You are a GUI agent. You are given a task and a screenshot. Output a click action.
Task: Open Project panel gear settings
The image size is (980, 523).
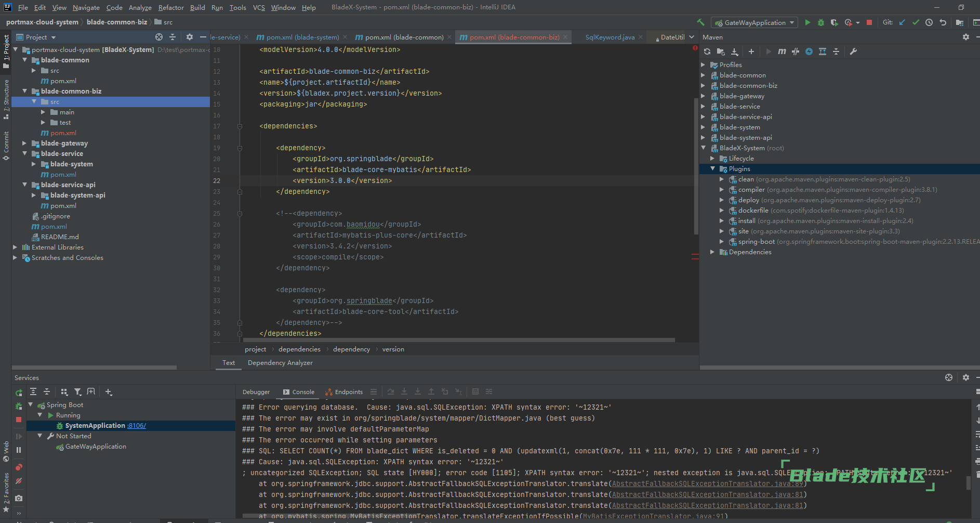(x=190, y=37)
